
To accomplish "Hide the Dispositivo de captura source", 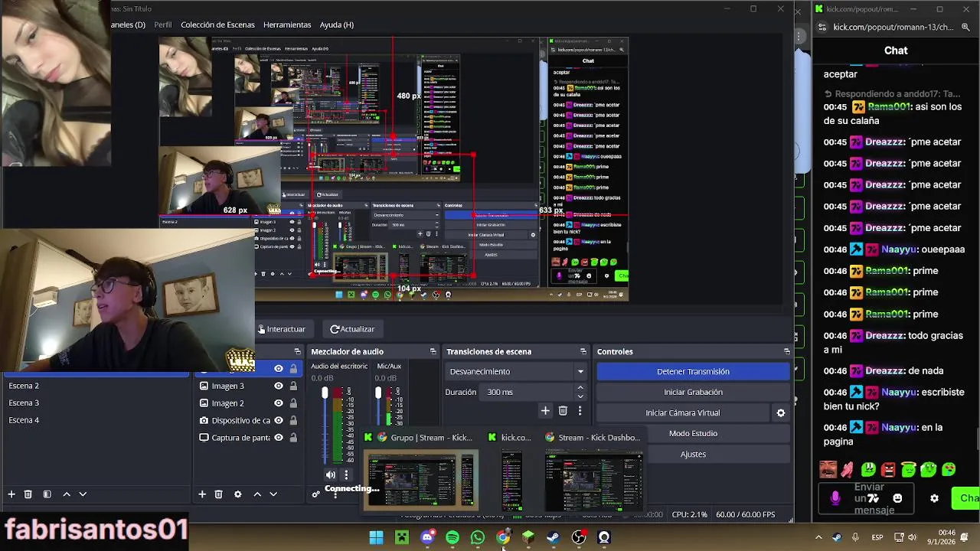I will point(279,420).
